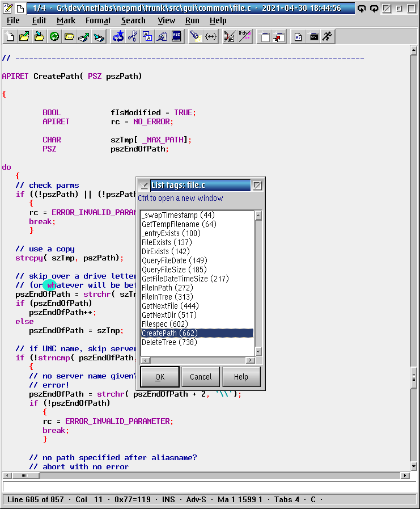This screenshot has width=420, height=509.
Task: Open the Format menu
Action: coord(98,21)
